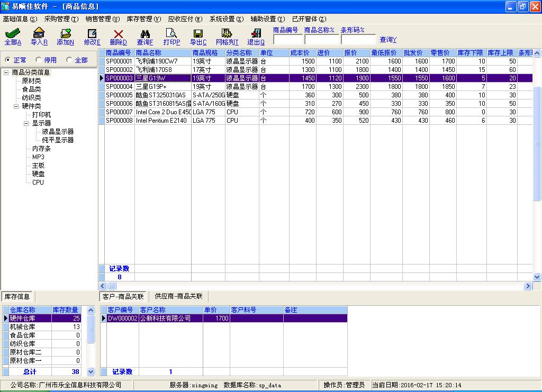Click the 打印 (Print) toolbar icon
542x392 pixels.
coord(171,33)
